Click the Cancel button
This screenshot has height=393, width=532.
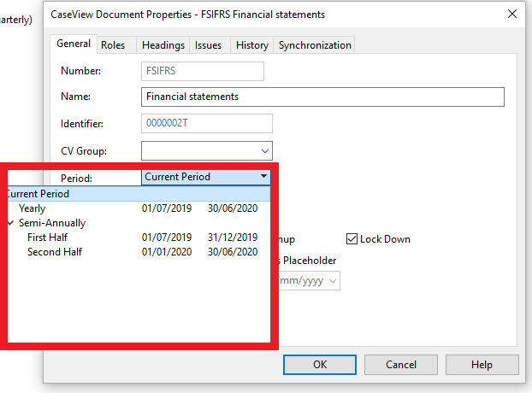point(401,365)
